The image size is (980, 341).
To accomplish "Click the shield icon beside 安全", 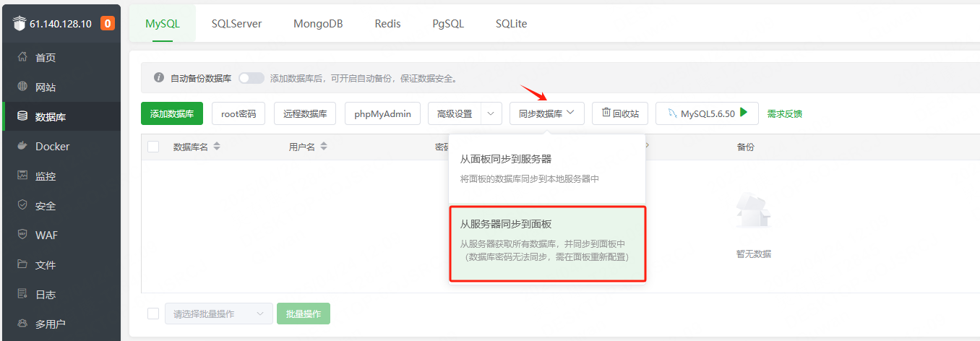I will (22, 205).
